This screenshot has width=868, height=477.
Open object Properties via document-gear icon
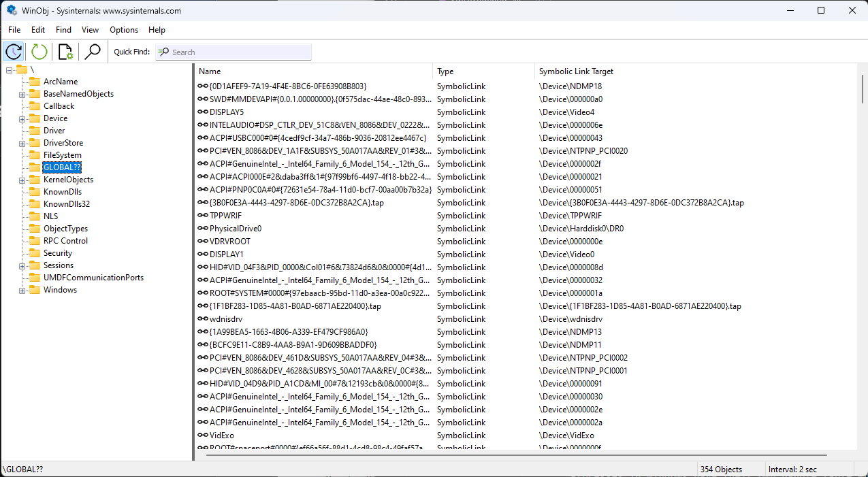click(x=65, y=52)
